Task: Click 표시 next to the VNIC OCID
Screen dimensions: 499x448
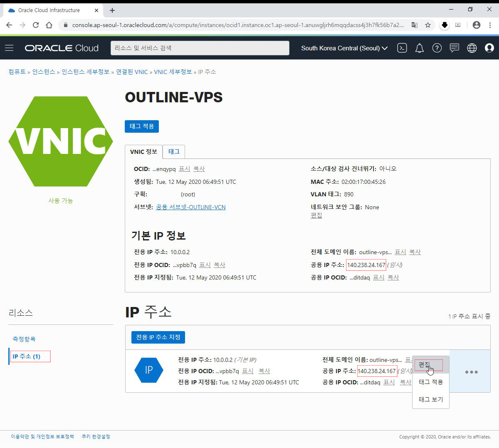Action: coord(185,169)
